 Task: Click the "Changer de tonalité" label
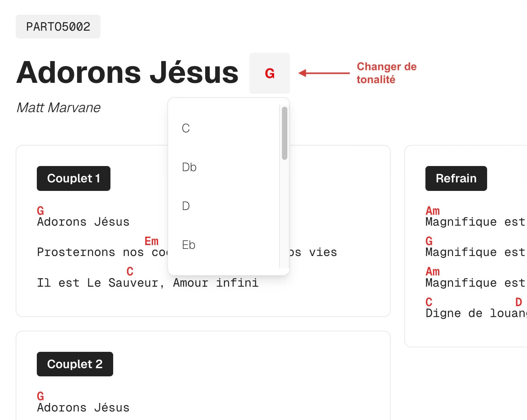387,73
